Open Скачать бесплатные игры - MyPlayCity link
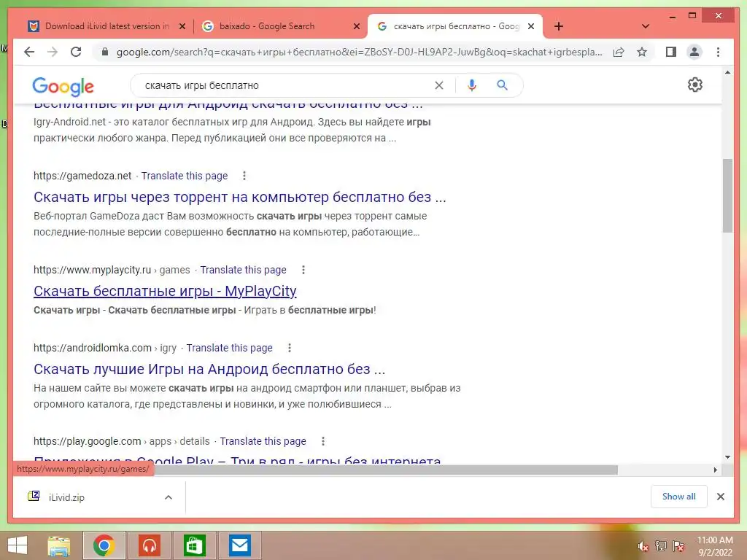Image resolution: width=747 pixels, height=560 pixels. [x=165, y=291]
